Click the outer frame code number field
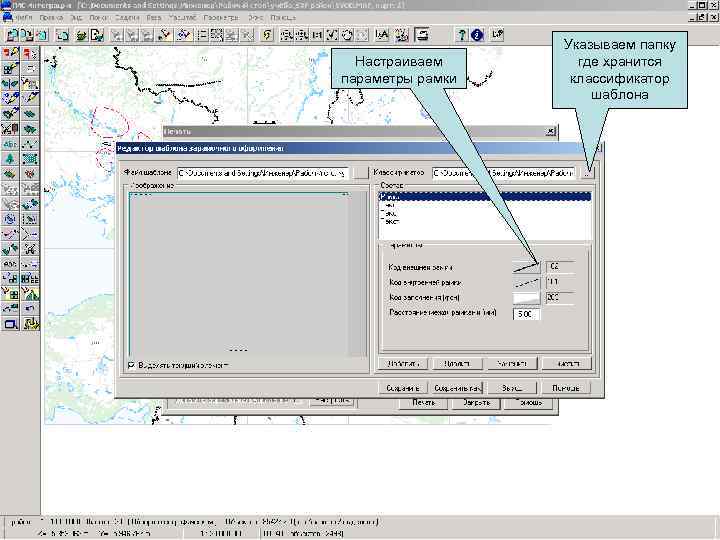 [x=560, y=267]
